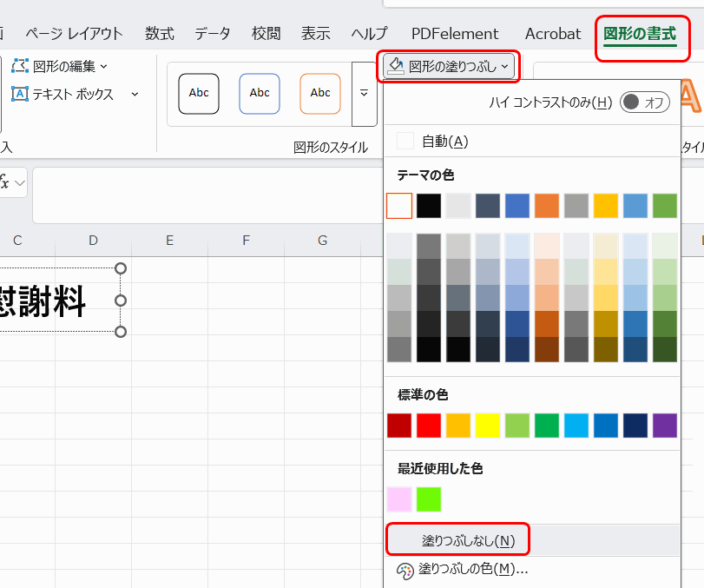This screenshot has width=704, height=588.
Task: Click the 慰謝料 text in the text box
Action: [42, 301]
